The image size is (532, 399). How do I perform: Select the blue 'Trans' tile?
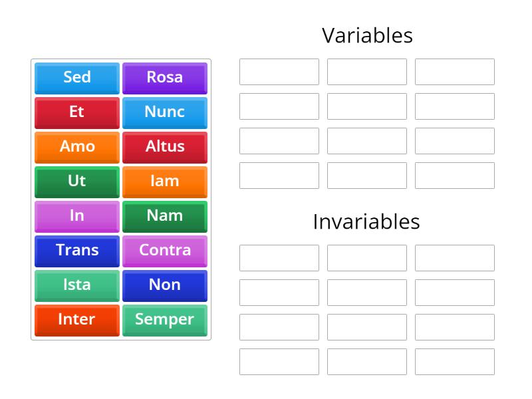click(x=76, y=251)
